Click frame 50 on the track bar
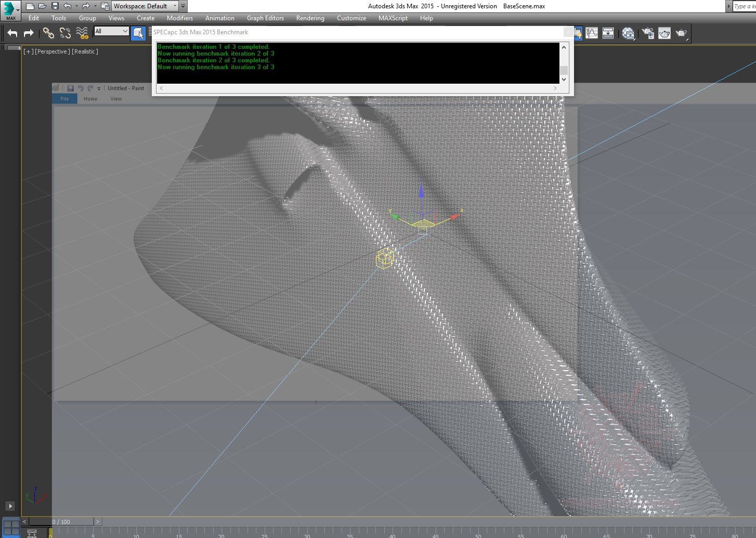 478,533
